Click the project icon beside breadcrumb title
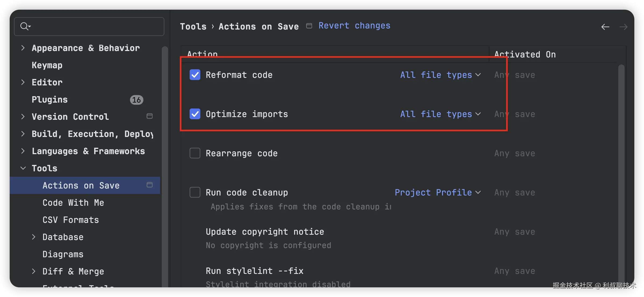The image size is (644, 297). [x=309, y=26]
